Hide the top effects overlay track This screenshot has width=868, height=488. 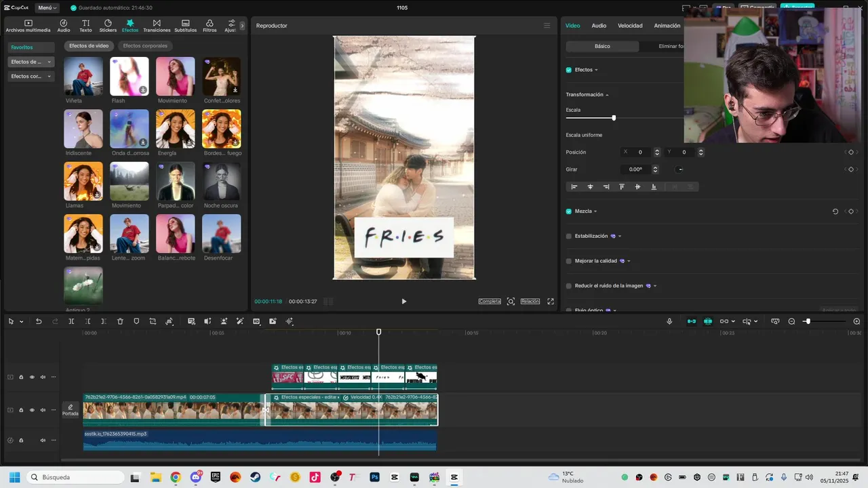(32, 378)
